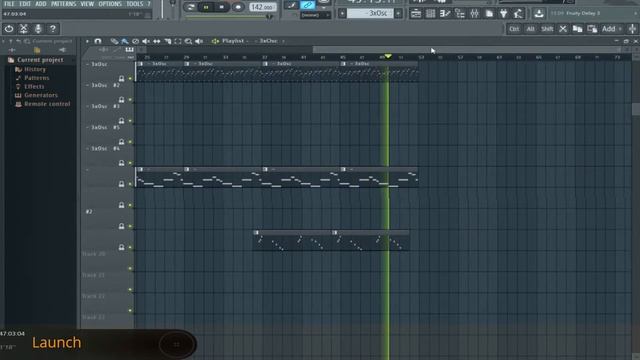Select the slip tool double-arrow icon

pyautogui.click(x=156, y=41)
